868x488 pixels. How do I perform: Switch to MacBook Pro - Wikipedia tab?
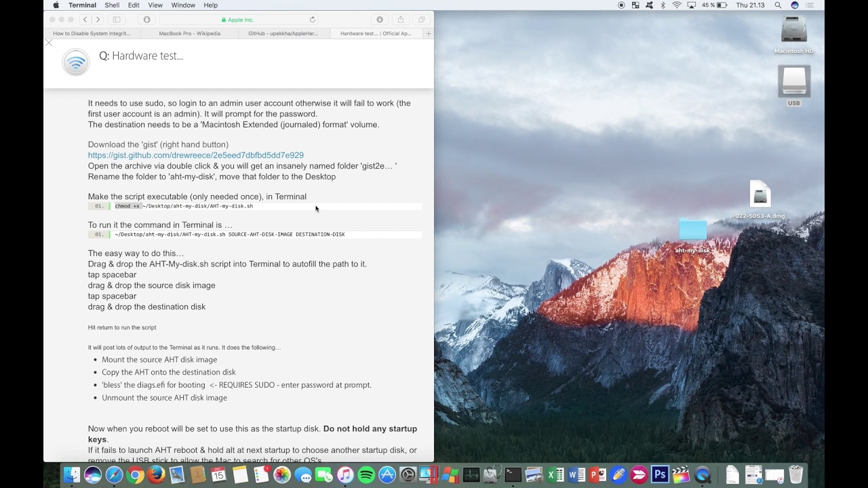(x=189, y=33)
